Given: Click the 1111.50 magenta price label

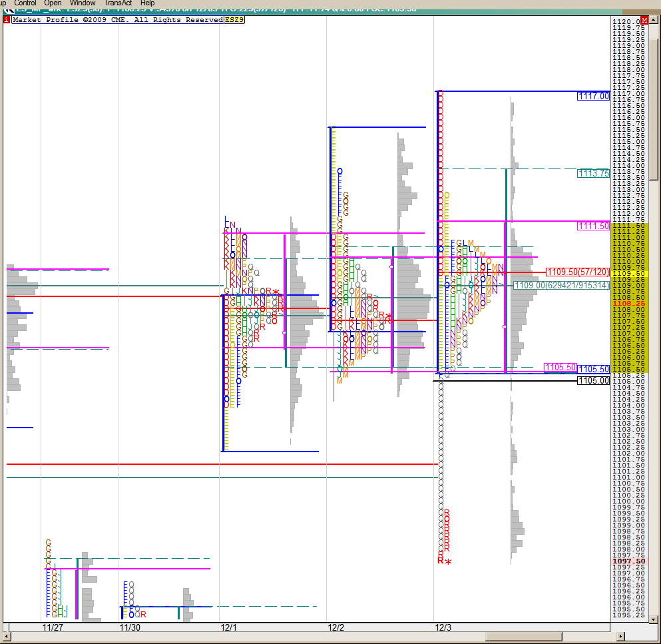Looking at the screenshot, I should [x=593, y=226].
